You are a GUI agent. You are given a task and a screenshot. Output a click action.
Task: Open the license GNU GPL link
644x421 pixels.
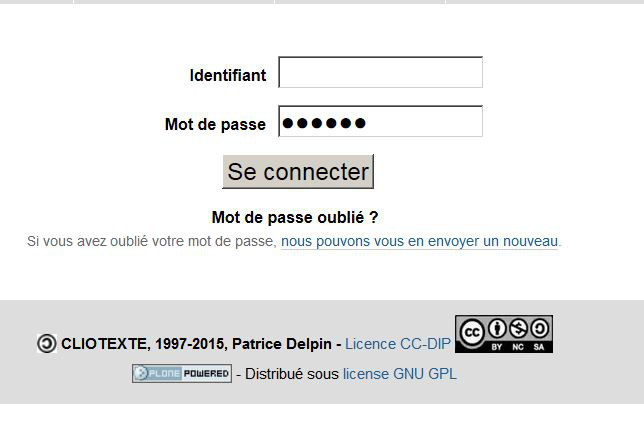[400, 374]
